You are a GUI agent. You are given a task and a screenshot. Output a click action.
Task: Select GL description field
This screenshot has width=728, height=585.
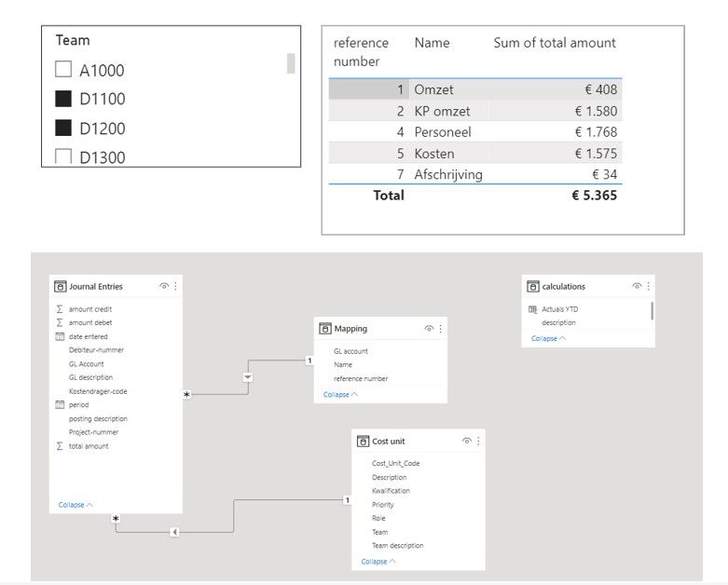[90, 377]
